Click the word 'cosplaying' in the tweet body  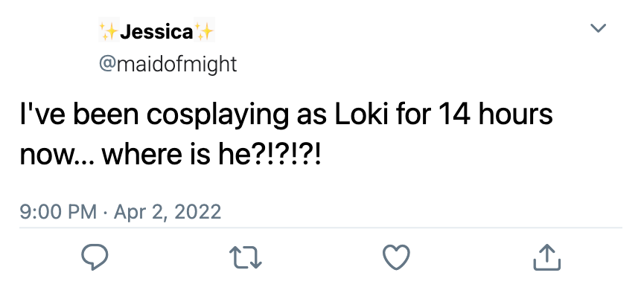(217, 117)
